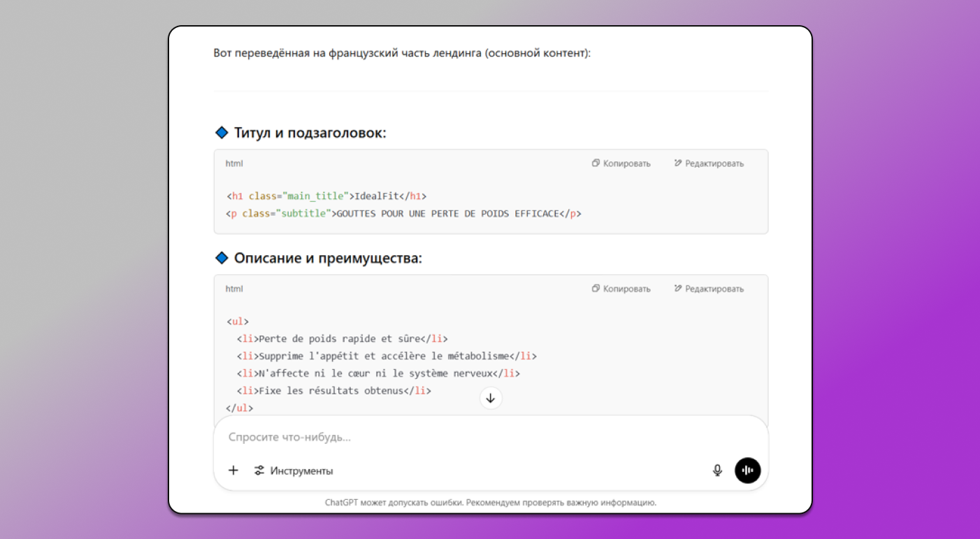
Task: Click the plus attachment icon in the message bar
Action: point(233,470)
